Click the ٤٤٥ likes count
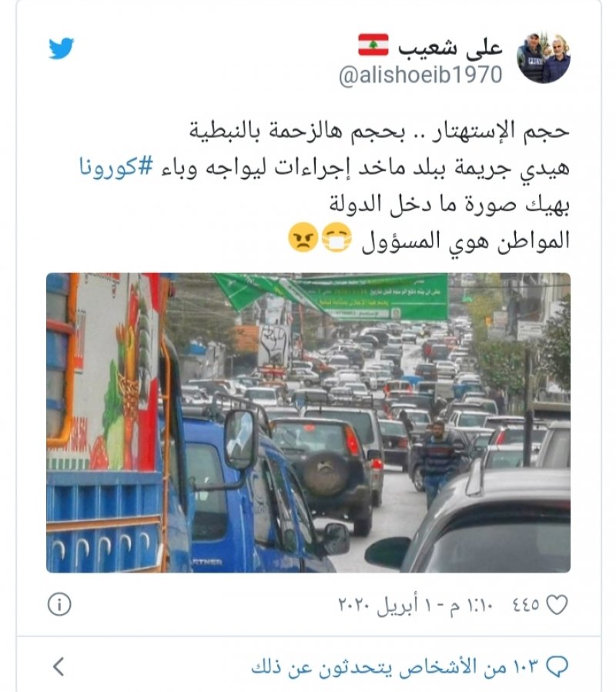Screen dimensions: 616x692 pos(526,605)
